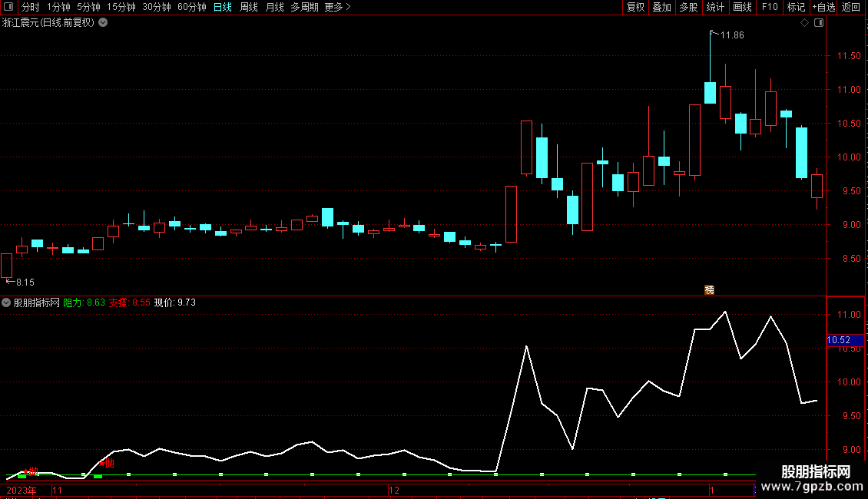Click the red 抛 sell signal near 8.80

(x=109, y=463)
